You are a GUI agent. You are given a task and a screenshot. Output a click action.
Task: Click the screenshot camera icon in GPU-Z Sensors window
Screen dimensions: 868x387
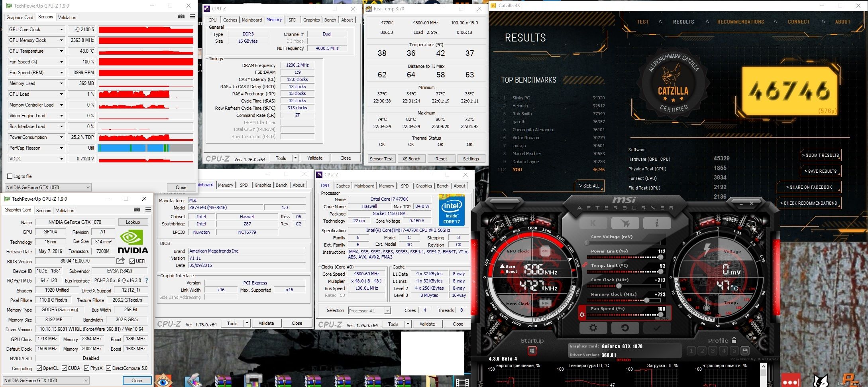(x=181, y=17)
